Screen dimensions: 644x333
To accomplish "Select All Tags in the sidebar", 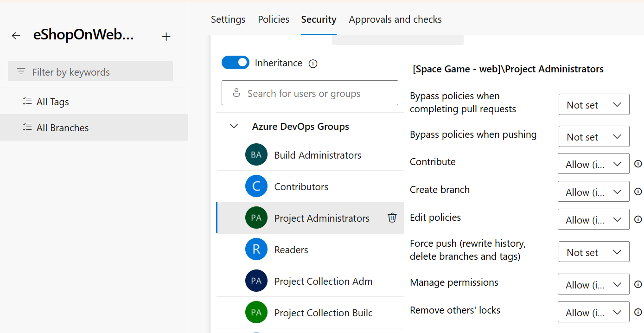I will [x=52, y=102].
